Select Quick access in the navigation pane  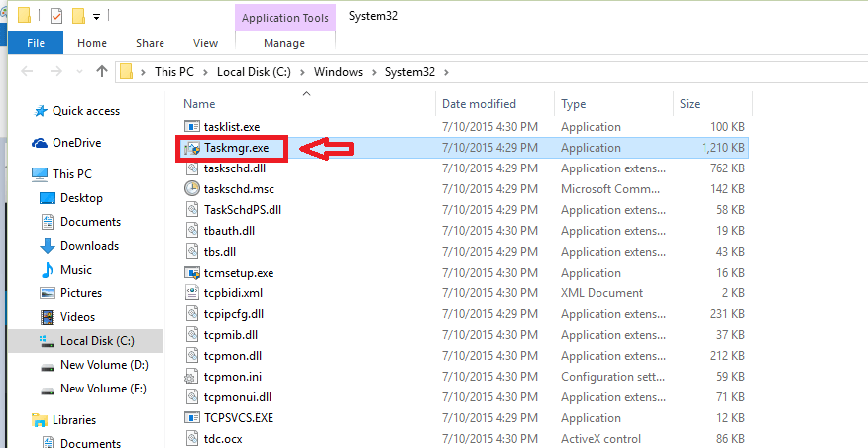pos(85,111)
